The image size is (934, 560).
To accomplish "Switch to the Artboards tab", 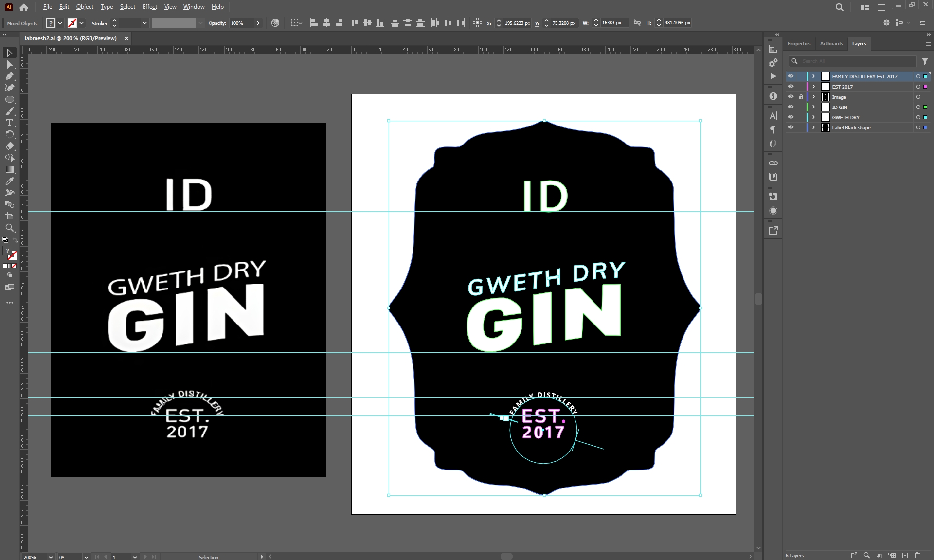I will [831, 44].
